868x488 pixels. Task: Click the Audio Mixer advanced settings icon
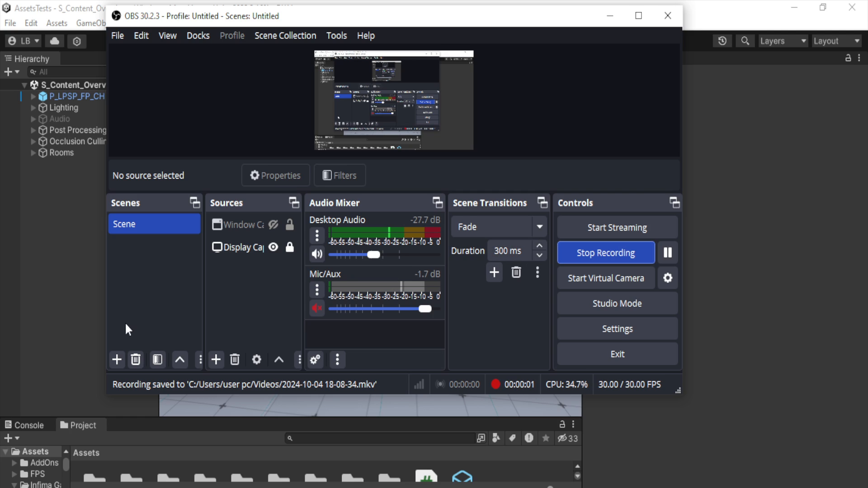click(x=316, y=359)
